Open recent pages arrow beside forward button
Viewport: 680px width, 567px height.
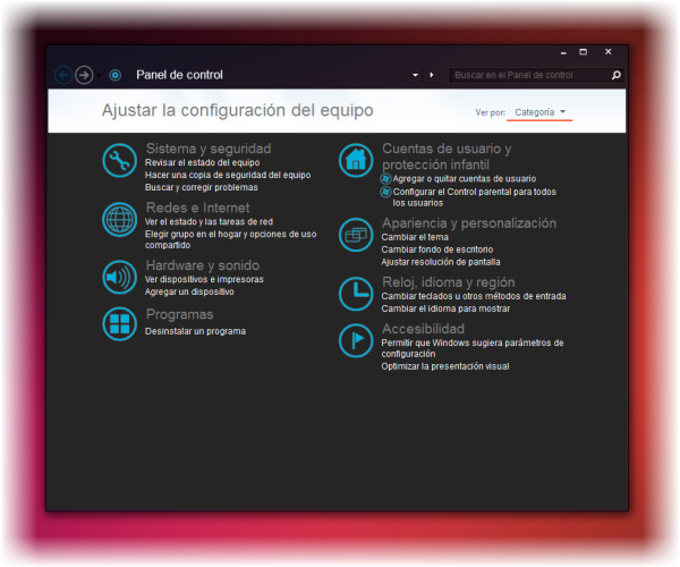coord(99,75)
